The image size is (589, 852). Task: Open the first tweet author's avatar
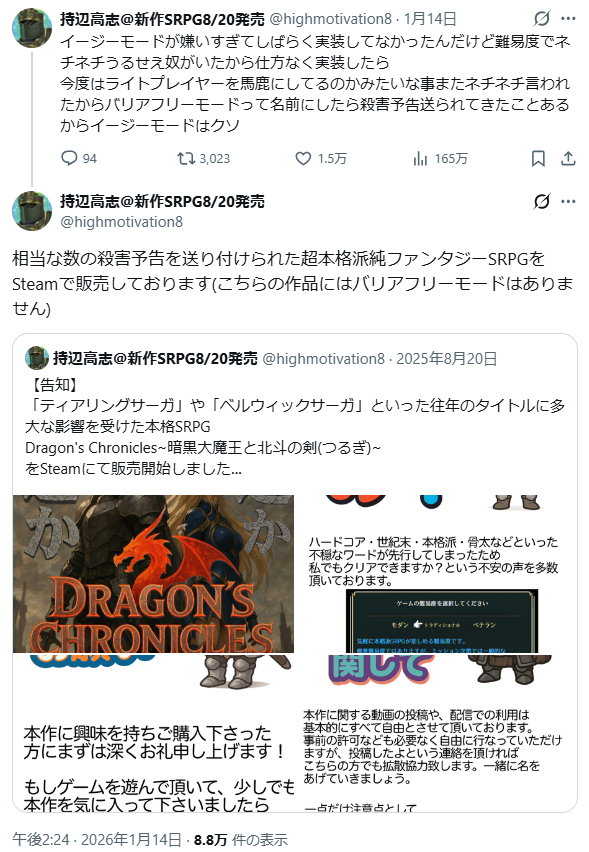point(32,28)
